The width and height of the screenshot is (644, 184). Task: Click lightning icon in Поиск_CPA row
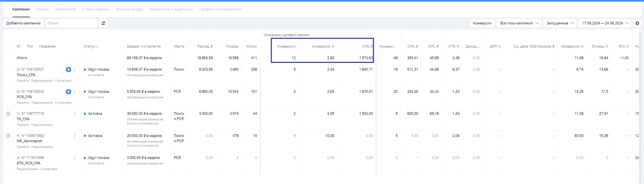(x=68, y=69)
